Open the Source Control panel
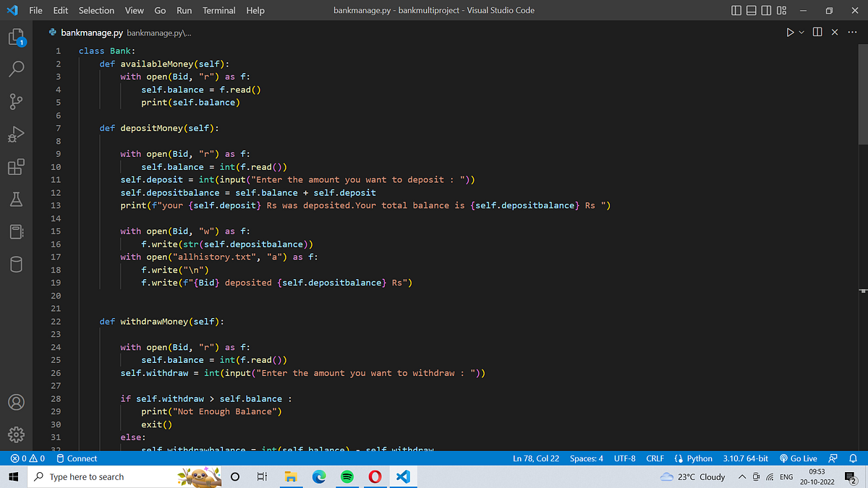868x488 pixels. point(16,101)
